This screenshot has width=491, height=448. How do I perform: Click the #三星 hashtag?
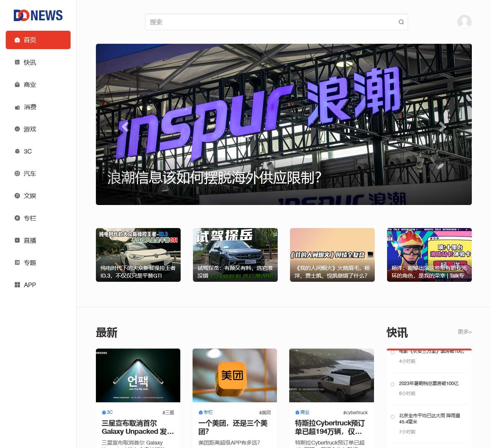[x=168, y=413]
